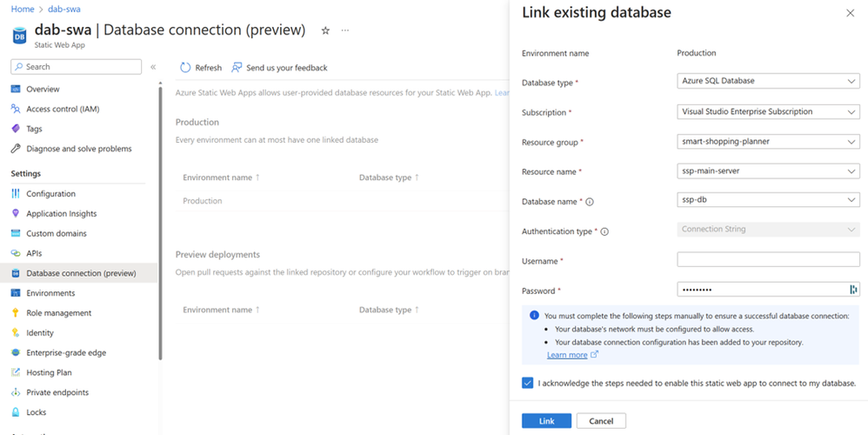Click the Refresh icon in toolbar
Viewport: 868px width, 435px height.
tap(185, 68)
